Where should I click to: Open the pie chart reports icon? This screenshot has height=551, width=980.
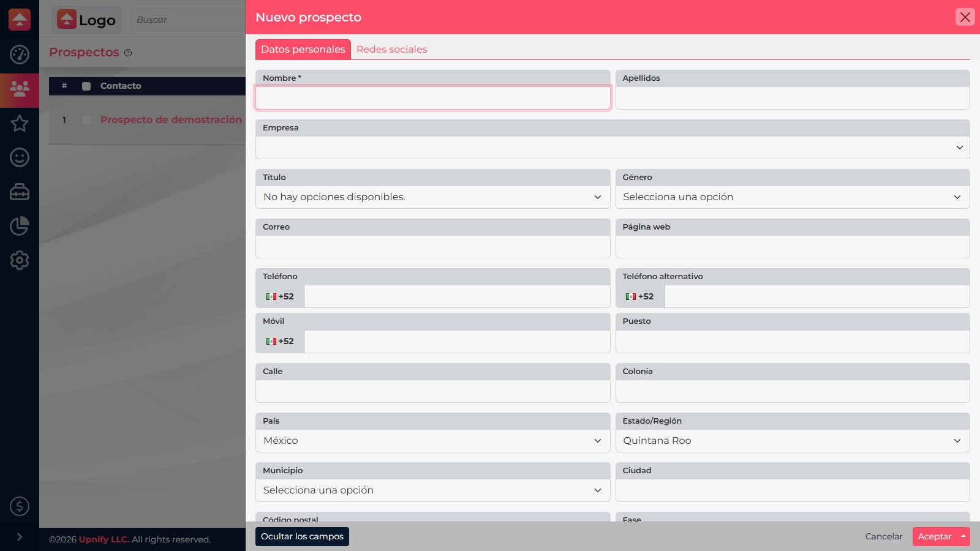20,226
